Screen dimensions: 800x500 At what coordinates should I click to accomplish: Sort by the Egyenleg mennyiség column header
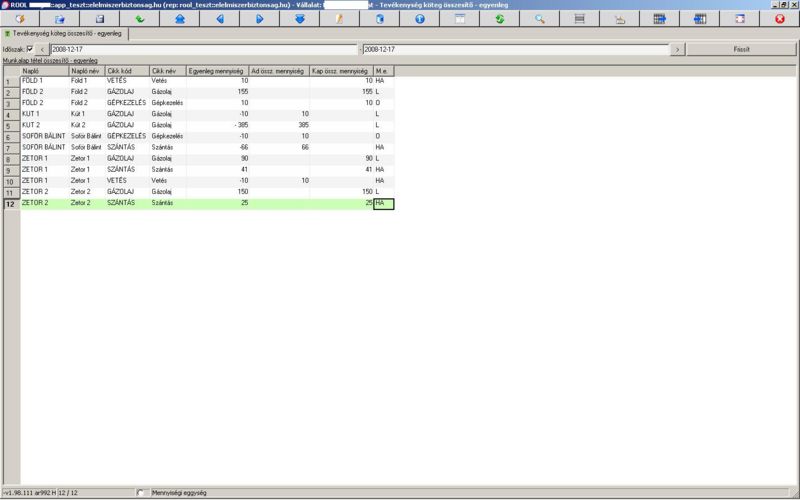point(217,71)
